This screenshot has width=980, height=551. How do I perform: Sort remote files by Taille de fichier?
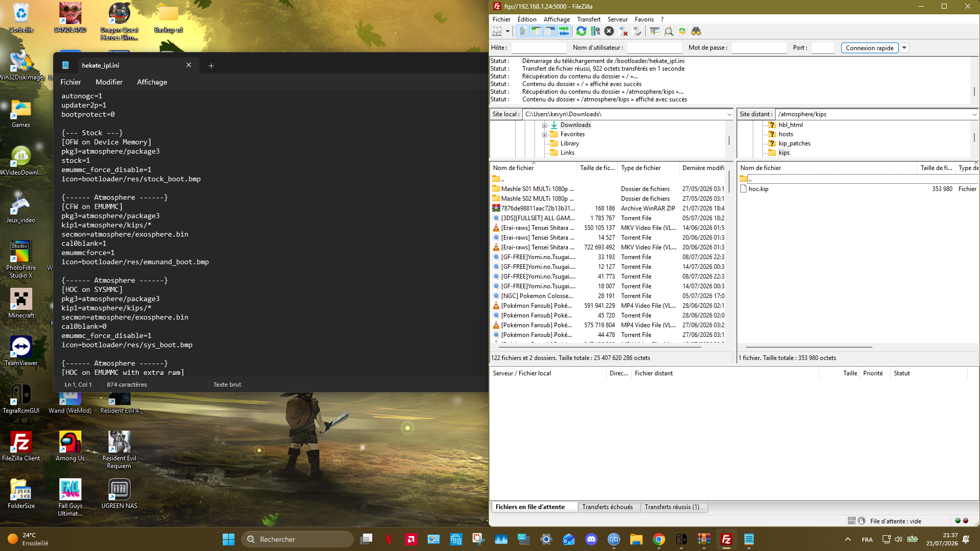point(936,168)
